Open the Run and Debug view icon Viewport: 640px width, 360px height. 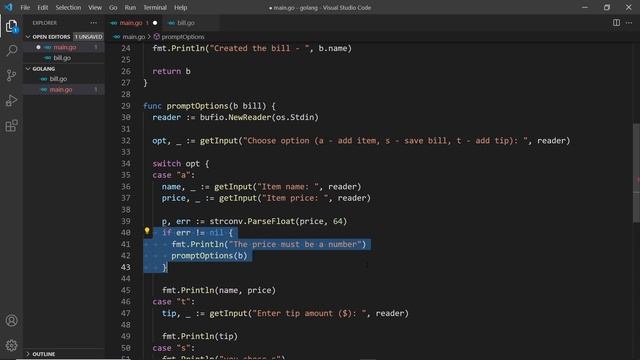[11, 100]
